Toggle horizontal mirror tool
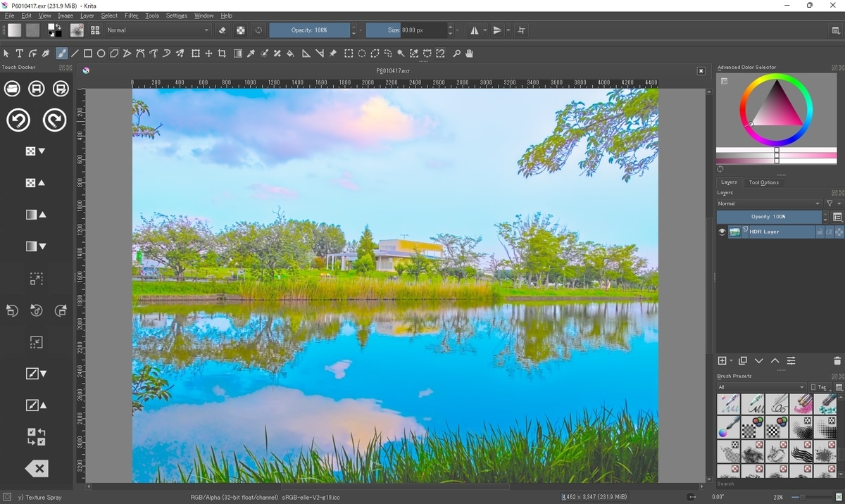The height and width of the screenshot is (504, 845). coord(474,30)
